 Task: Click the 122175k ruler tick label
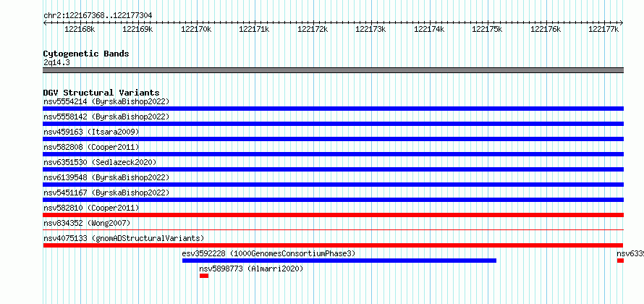pos(488,29)
